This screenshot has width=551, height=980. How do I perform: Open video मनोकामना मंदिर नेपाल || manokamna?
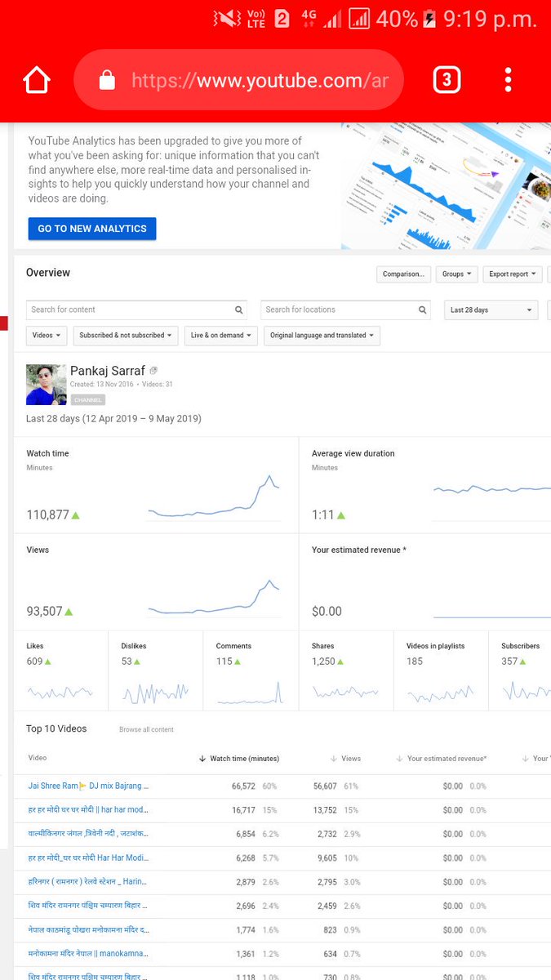click(x=88, y=954)
